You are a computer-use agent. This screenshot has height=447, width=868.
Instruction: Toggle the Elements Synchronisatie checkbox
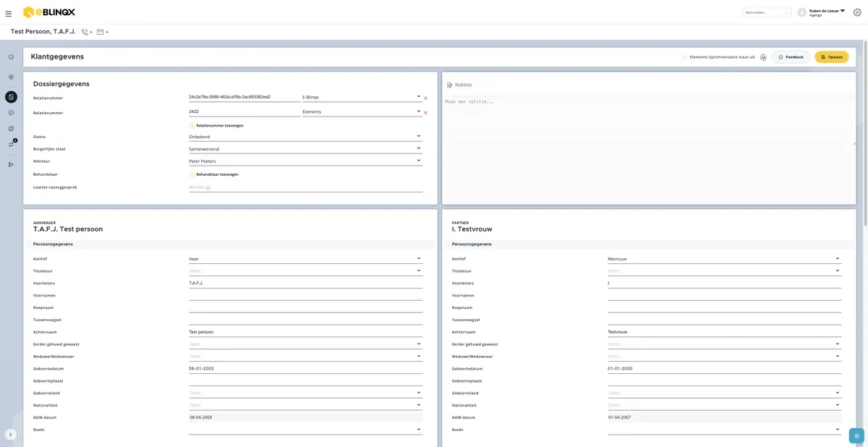click(x=684, y=57)
